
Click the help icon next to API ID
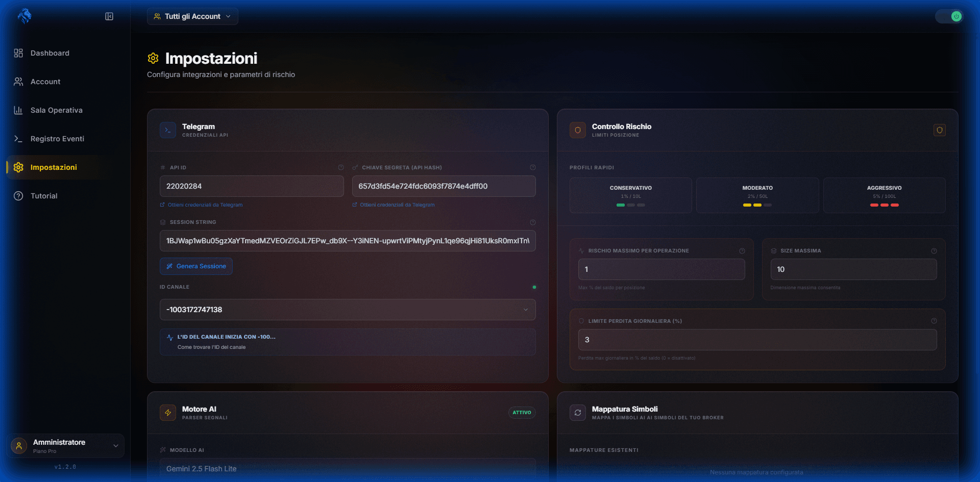point(340,167)
